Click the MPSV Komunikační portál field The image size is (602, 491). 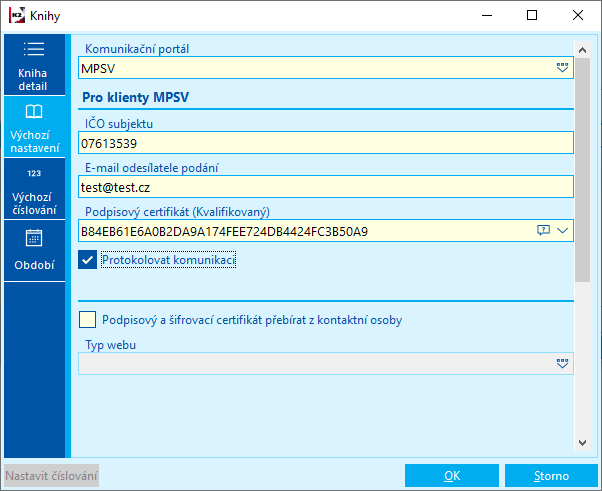pyautogui.click(x=326, y=68)
